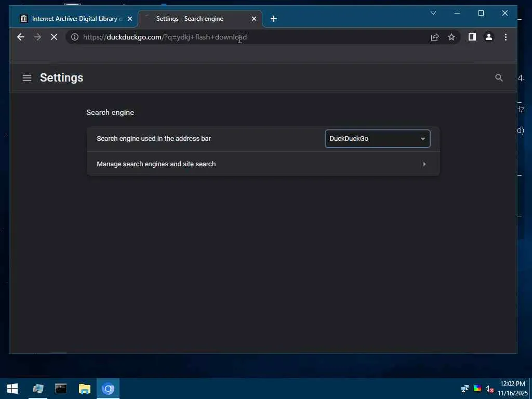Close the Internet Archive tab
This screenshot has height=399, width=532.
pos(129,19)
